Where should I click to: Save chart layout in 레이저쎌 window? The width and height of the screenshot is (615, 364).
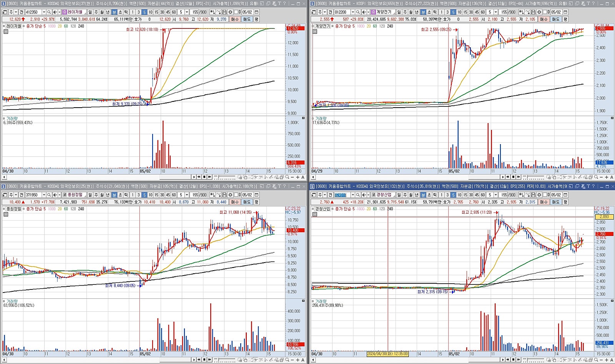click(224, 12)
